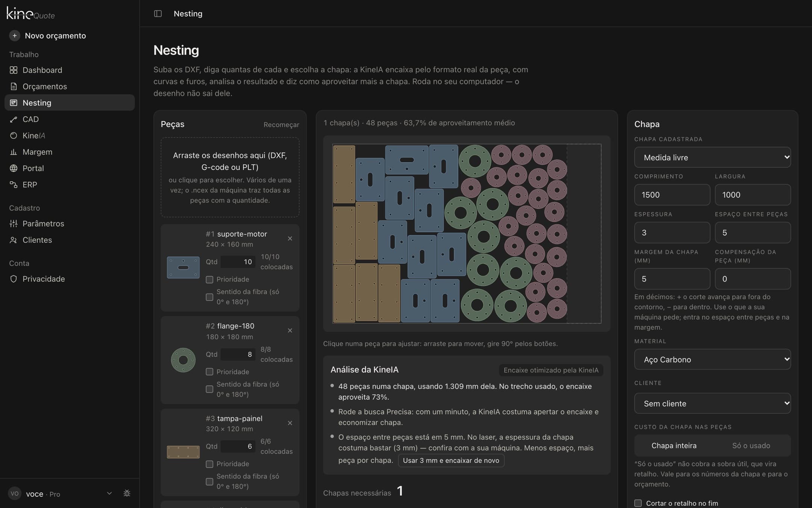Click the plus icon for Novo orçamento
812x508 pixels.
tap(14, 35)
